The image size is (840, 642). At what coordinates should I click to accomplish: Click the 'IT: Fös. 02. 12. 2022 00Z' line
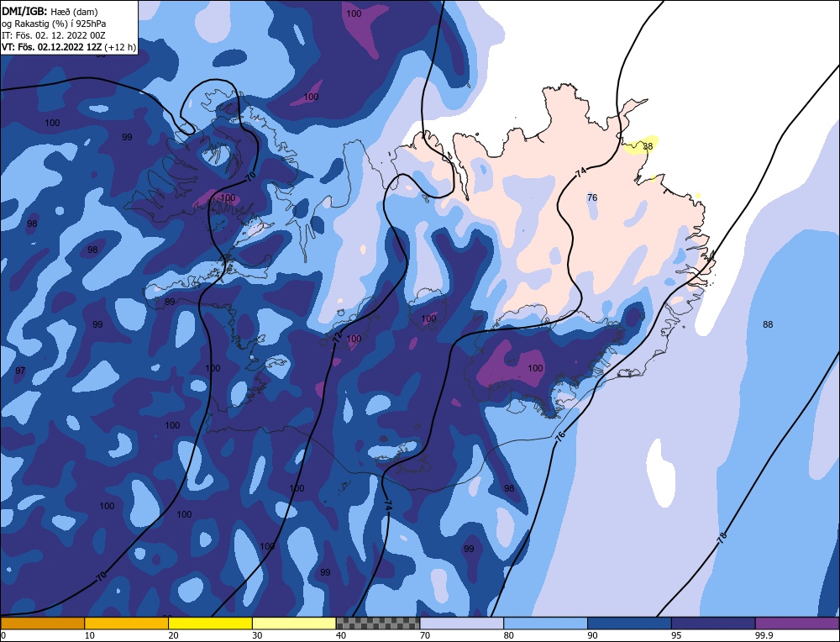54,35
